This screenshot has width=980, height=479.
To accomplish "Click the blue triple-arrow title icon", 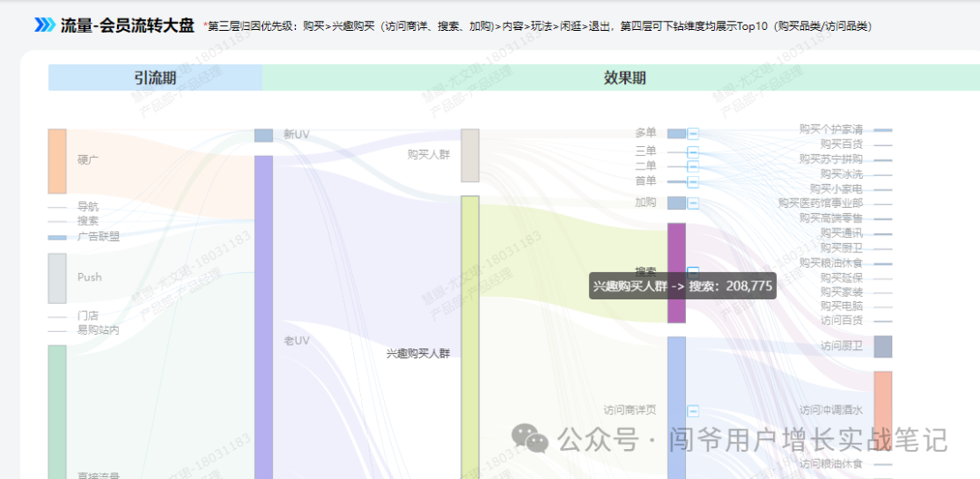I will [45, 25].
